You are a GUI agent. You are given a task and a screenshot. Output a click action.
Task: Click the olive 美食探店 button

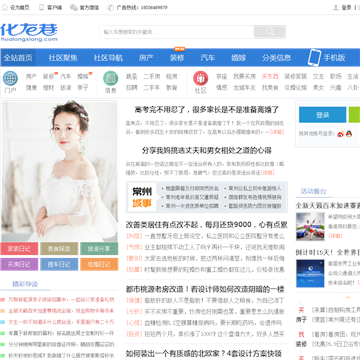[x=59, y=249]
